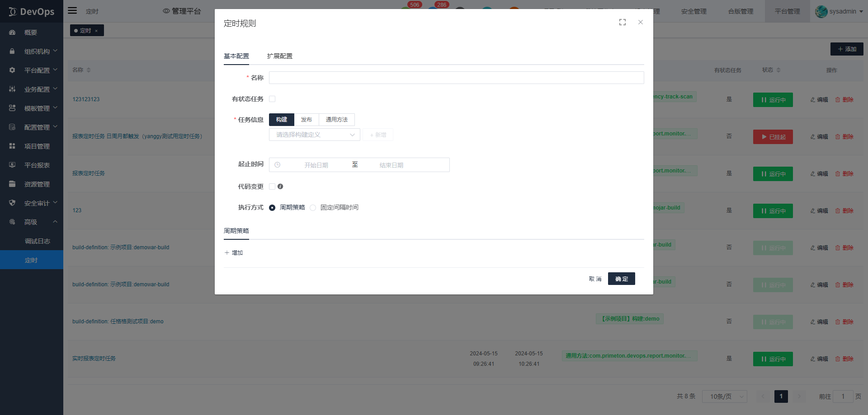The image size is (868, 415).
Task: Click the 安全审计 shield icon in sidebar
Action: [12, 203]
